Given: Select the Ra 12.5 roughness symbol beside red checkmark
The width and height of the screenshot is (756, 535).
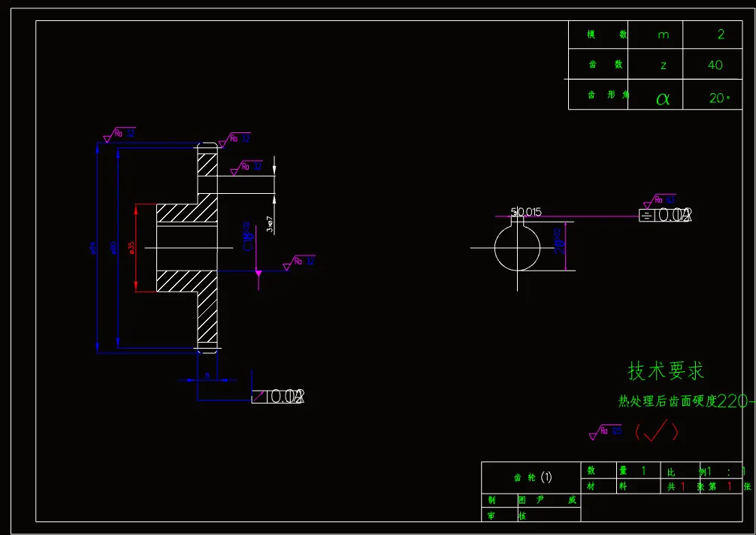Looking at the screenshot, I should coord(606,432).
